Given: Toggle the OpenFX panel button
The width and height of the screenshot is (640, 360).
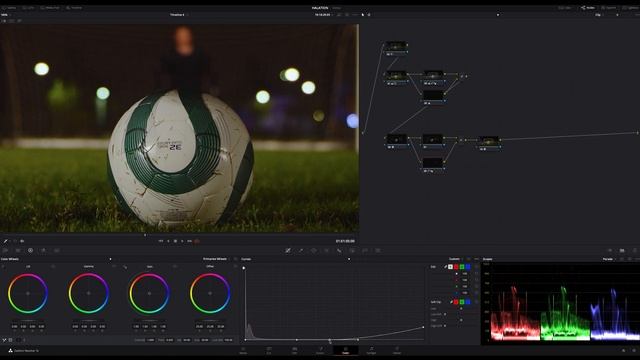Looking at the screenshot, I should pyautogui.click(x=609, y=8).
